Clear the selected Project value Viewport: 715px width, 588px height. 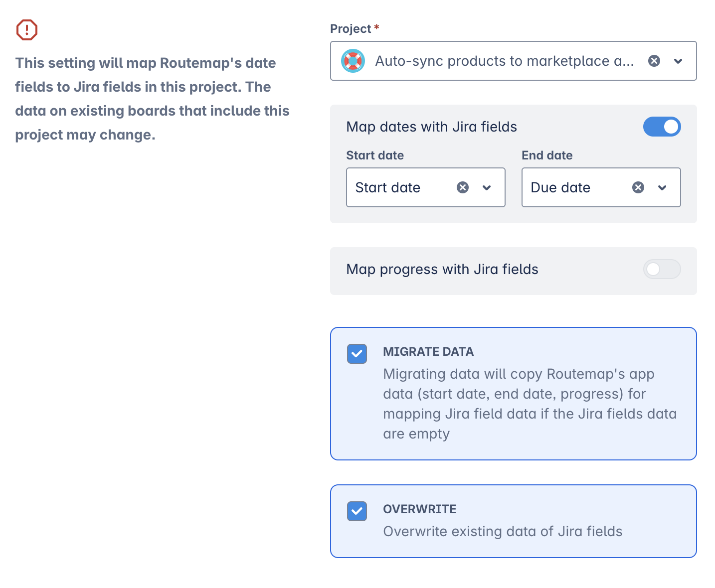point(654,61)
